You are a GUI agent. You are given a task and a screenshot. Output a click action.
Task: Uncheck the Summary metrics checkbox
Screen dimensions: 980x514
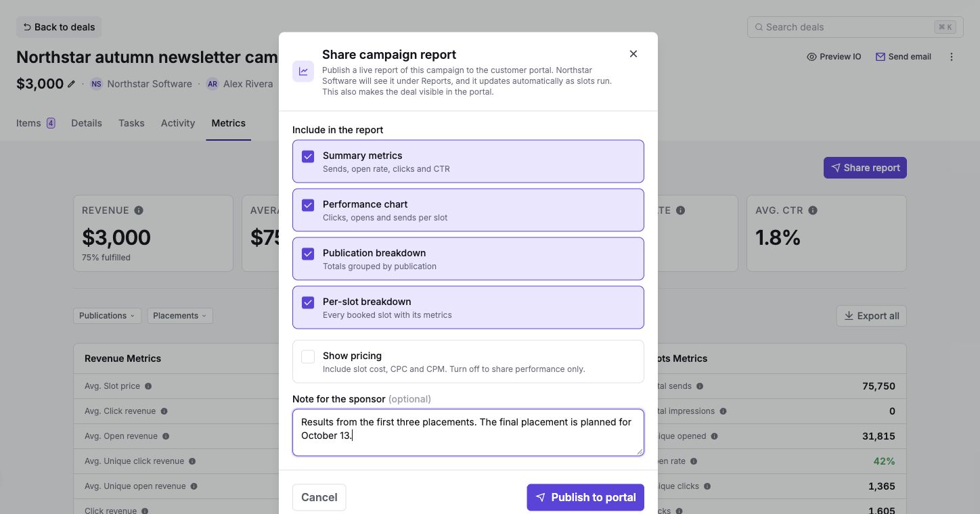(308, 156)
